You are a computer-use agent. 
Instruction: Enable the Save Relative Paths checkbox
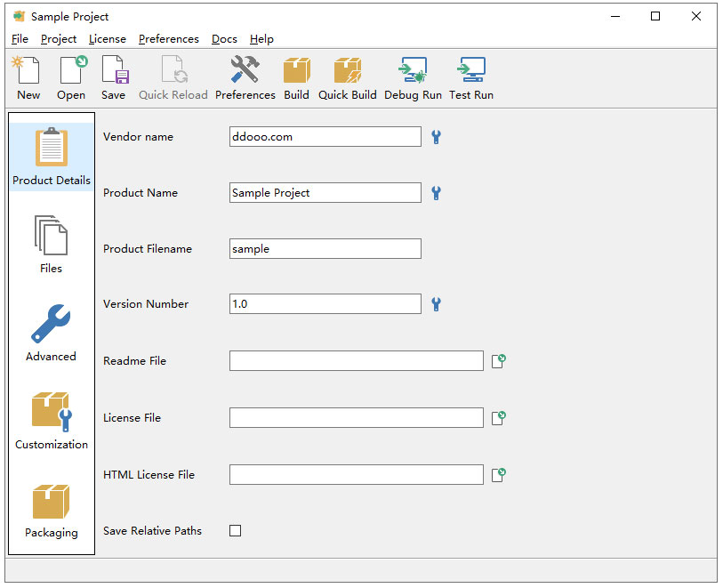(235, 531)
